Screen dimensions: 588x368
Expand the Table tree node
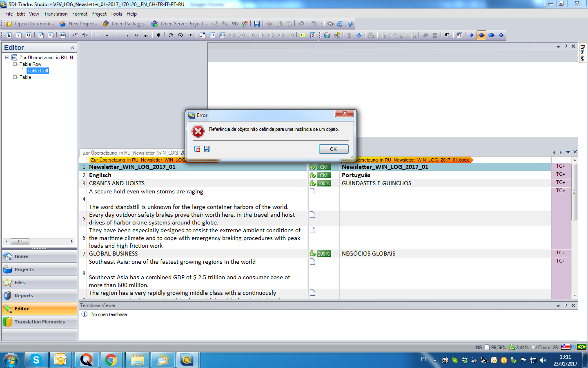[x=15, y=77]
